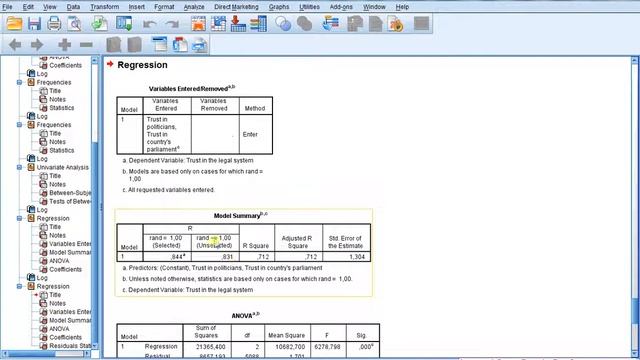Click the outline pane scroll-down arrow
The image size is (640, 360).
click(x=95, y=346)
